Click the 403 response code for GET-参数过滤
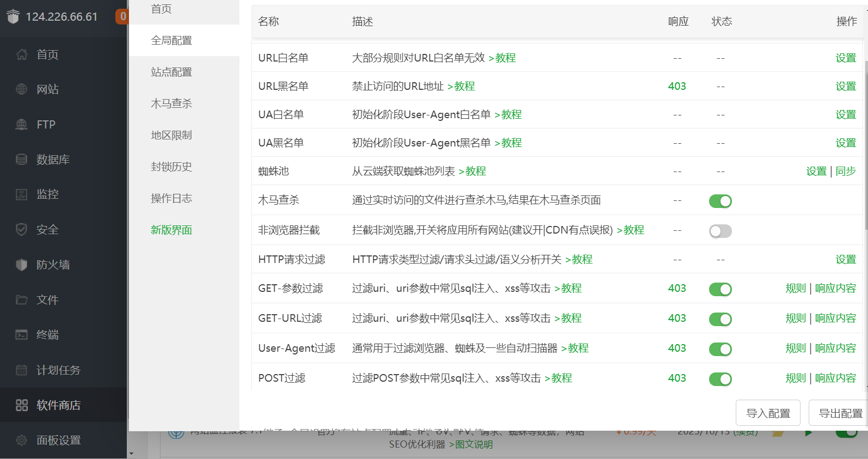 point(677,288)
